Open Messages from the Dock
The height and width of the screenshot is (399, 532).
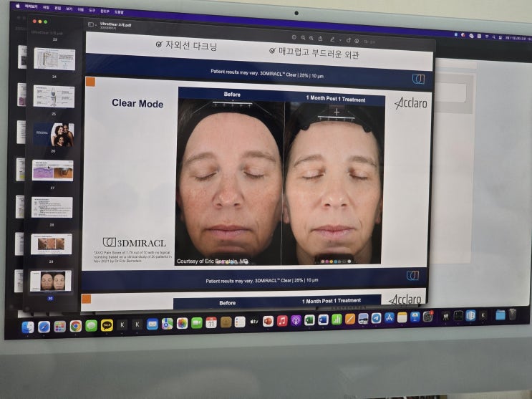91,326
